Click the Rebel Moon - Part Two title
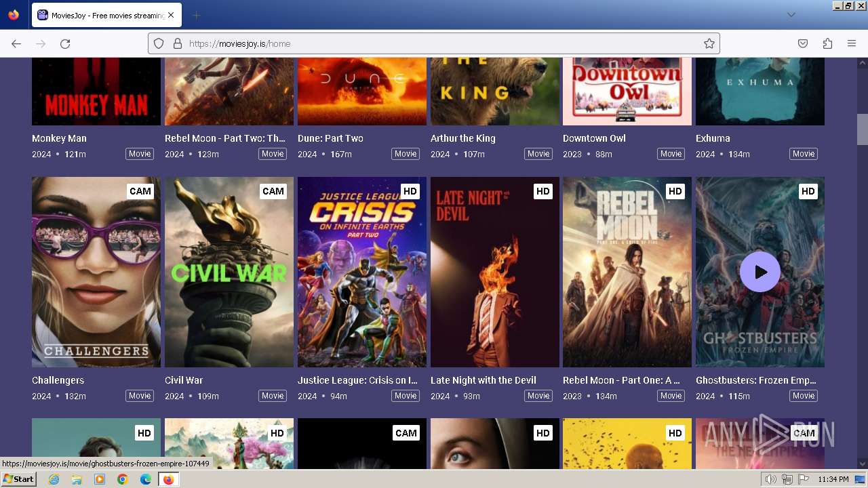This screenshot has height=488, width=868. point(225,138)
